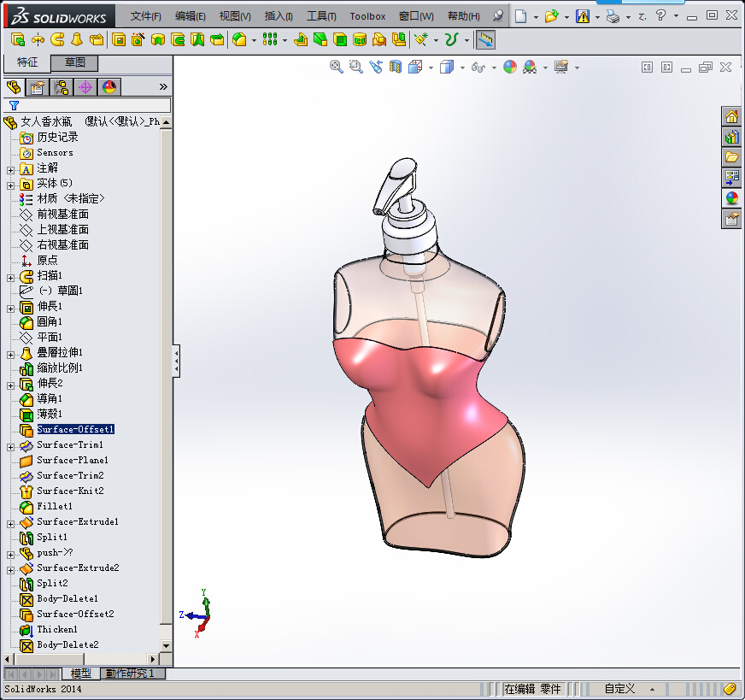
Task: Expand the 疊層拉伸1 feature node
Action: tap(11, 355)
